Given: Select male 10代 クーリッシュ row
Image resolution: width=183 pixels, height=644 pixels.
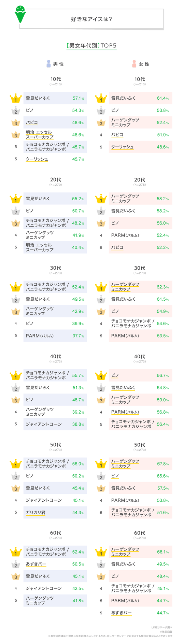Looking at the screenshot, I should click(x=55, y=159).
